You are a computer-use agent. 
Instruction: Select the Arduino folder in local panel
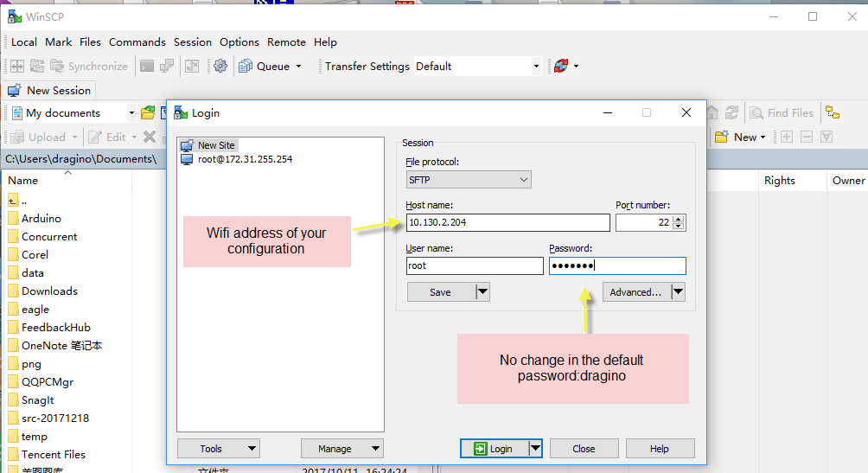(35, 218)
